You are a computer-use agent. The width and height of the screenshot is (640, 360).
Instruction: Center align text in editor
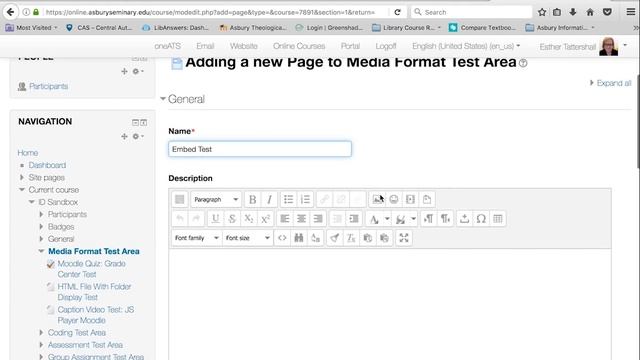coord(301,218)
